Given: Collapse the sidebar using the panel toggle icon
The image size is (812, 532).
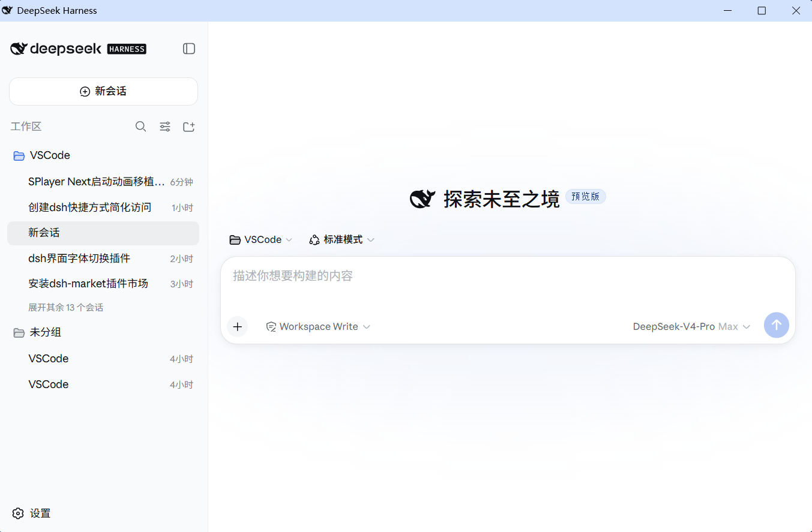Looking at the screenshot, I should point(189,49).
